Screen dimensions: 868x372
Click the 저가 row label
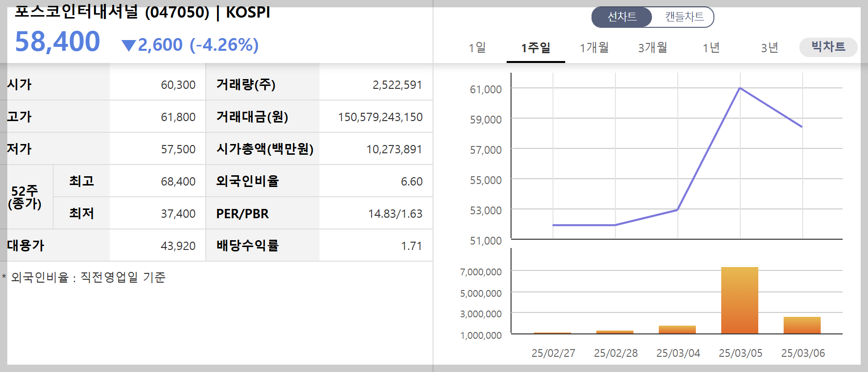(19, 149)
